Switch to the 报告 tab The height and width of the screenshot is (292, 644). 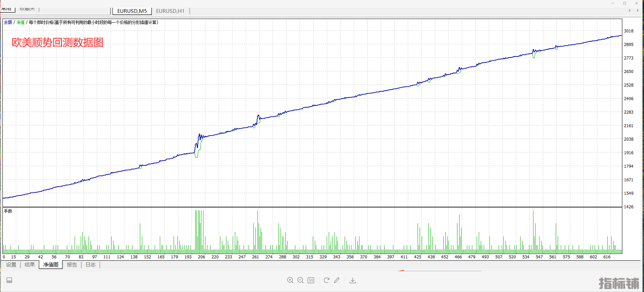click(x=72, y=265)
